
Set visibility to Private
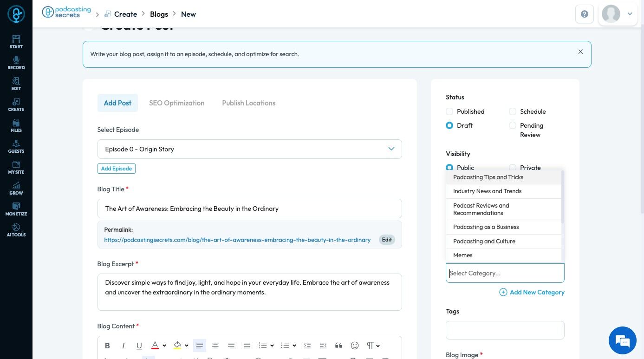[x=513, y=167]
